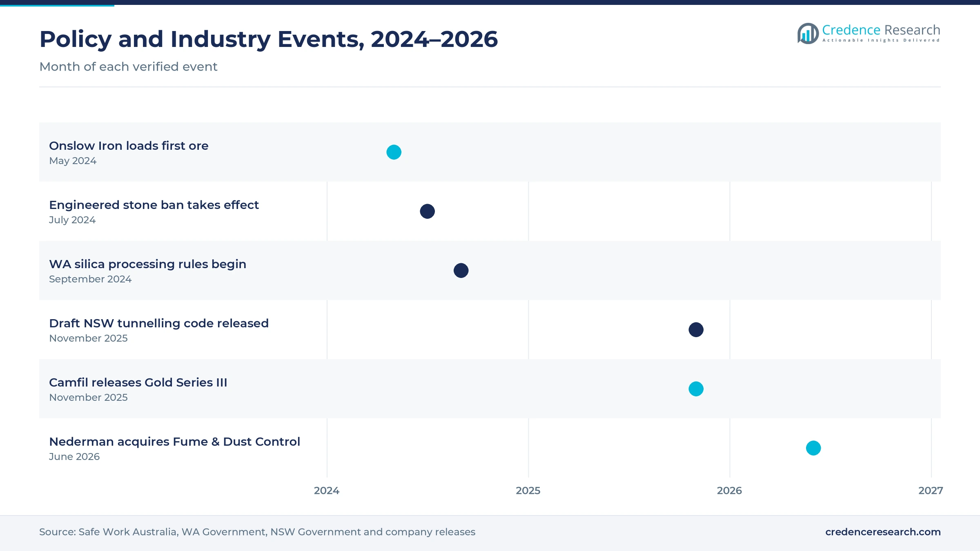Select the Camfil Gold Series III marker
Screen dimensions: 980x551
coord(696,389)
